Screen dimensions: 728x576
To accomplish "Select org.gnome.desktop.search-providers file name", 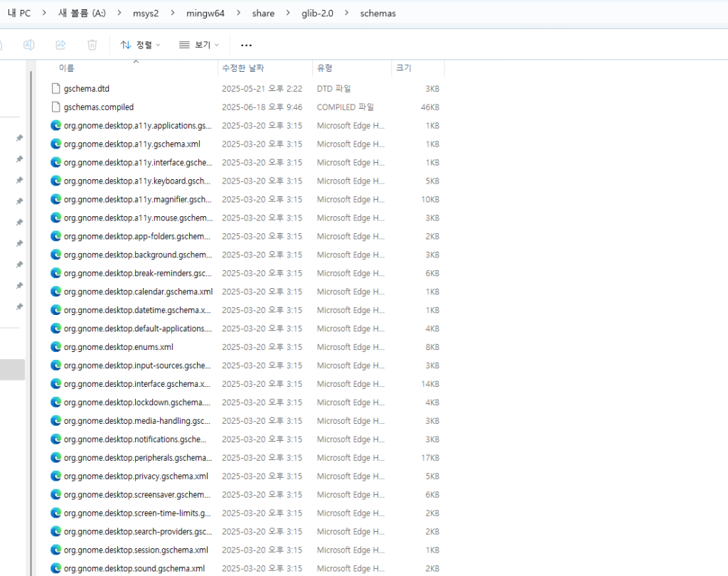I will click(x=138, y=531).
